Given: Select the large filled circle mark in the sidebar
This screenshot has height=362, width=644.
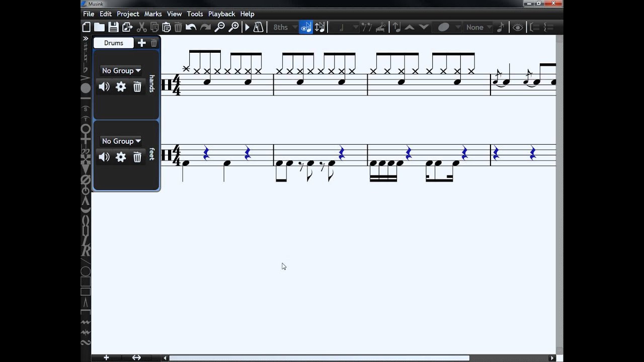Looking at the screenshot, I should click(x=86, y=88).
